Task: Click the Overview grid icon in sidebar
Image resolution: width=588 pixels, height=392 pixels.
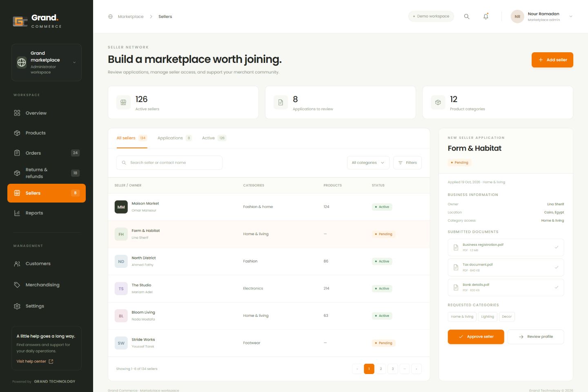Action: tap(17, 113)
